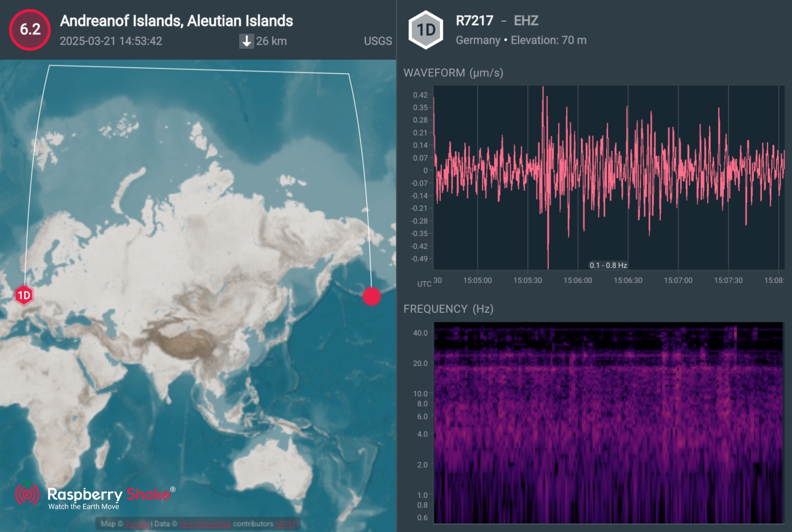Click the 1D hexagon station icon in header
Screen dimensions: 792x532
426,30
